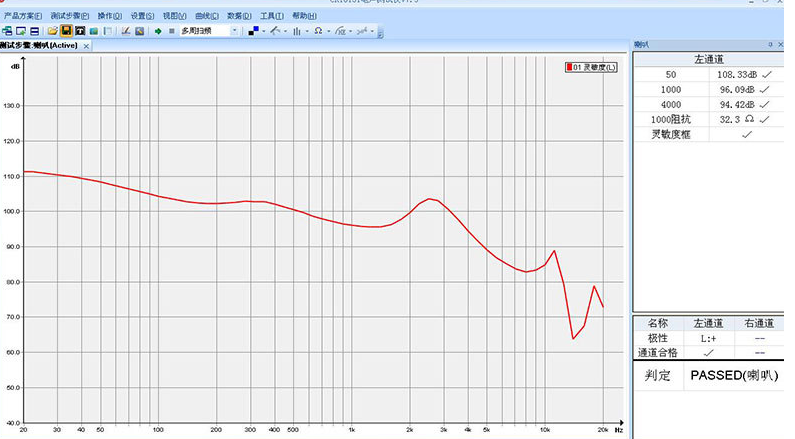Open file with the folder icon
This screenshot has width=795, height=439.
coord(53,31)
